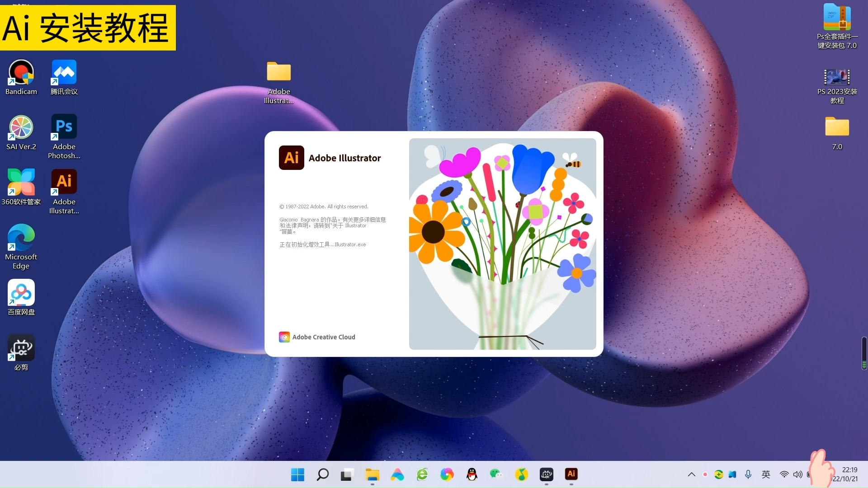Open taskbar Search
Image resolution: width=868 pixels, height=488 pixels.
322,474
